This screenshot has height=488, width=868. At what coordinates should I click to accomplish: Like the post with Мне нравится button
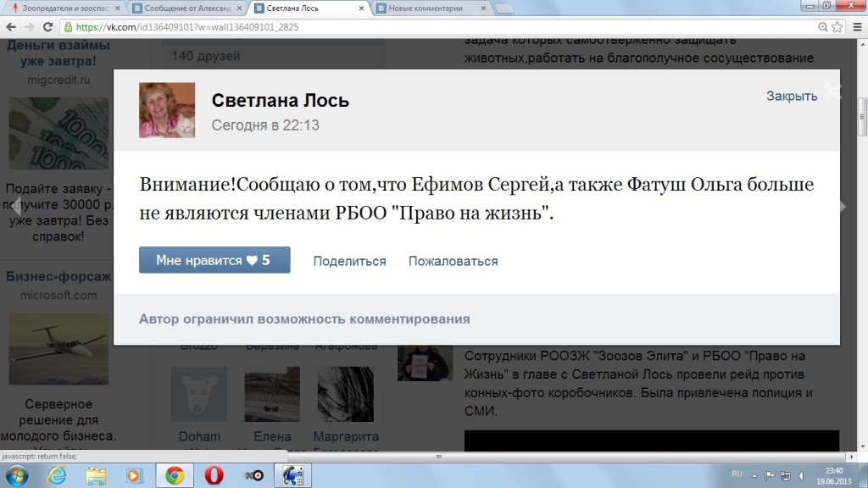coord(214,260)
